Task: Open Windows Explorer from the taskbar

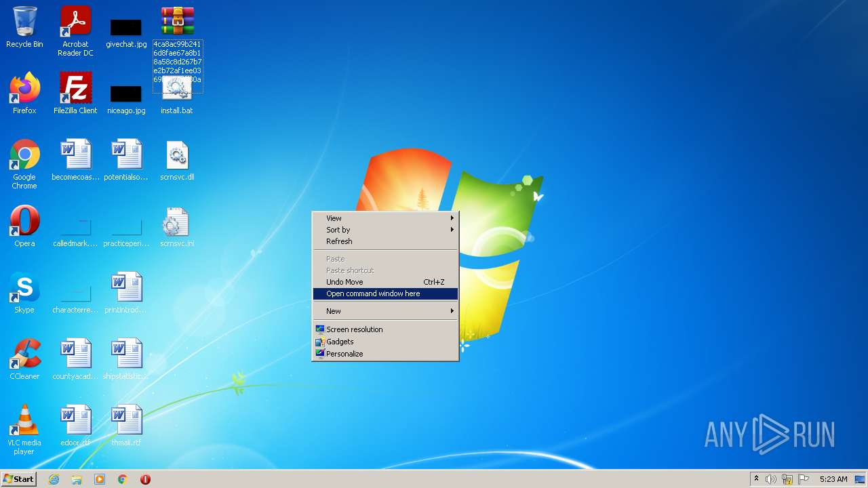Action: click(77, 479)
